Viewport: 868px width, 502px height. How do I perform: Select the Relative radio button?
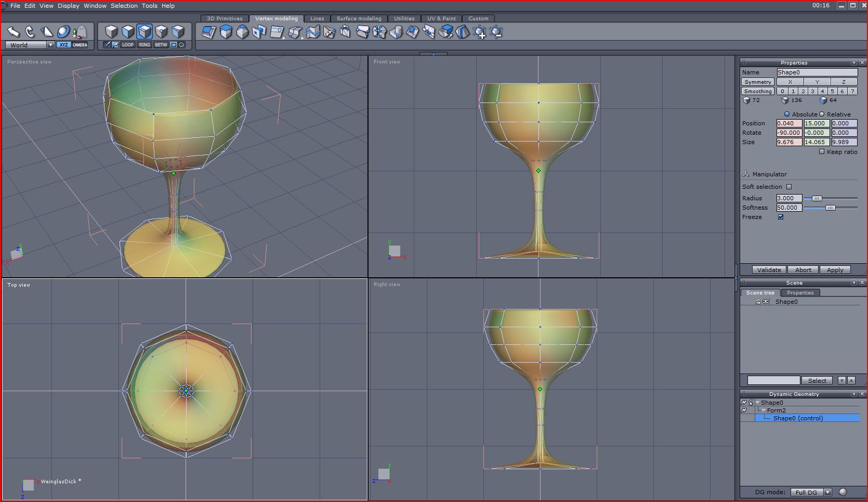coord(822,114)
